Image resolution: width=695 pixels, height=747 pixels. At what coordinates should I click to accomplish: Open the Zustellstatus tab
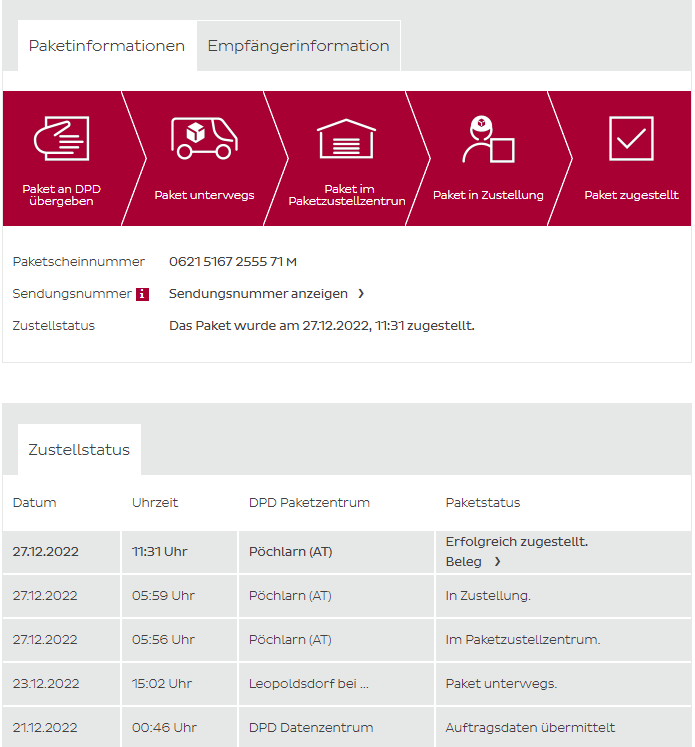tap(79, 450)
